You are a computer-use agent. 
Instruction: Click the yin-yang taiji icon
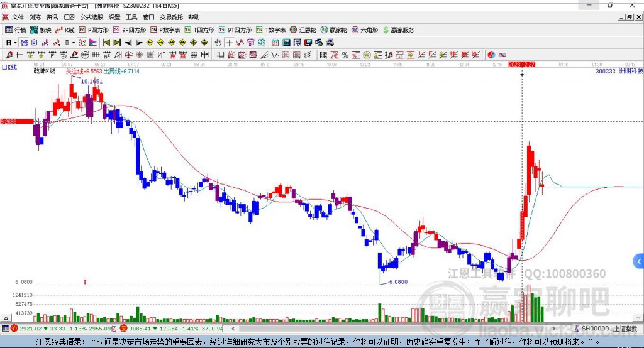tap(491, 55)
